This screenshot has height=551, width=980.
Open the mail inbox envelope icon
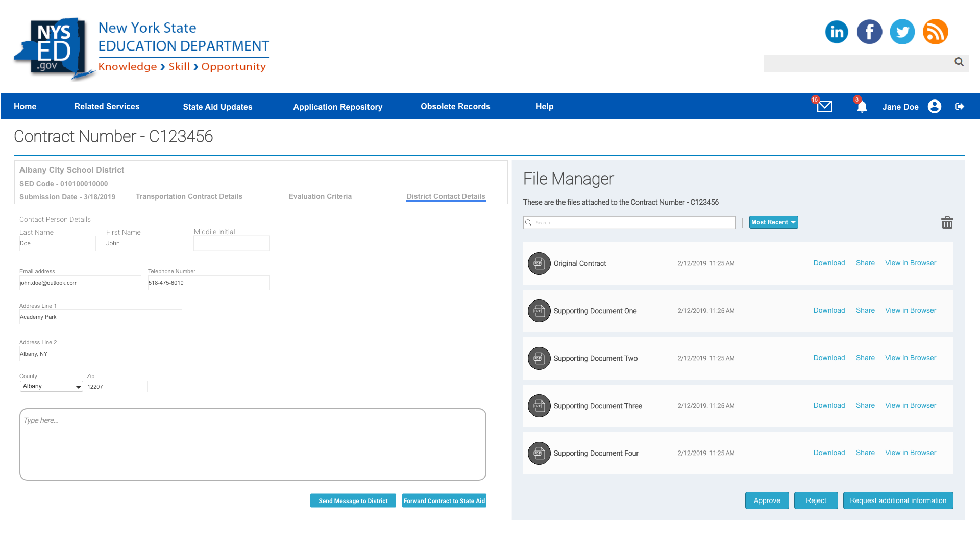(824, 106)
